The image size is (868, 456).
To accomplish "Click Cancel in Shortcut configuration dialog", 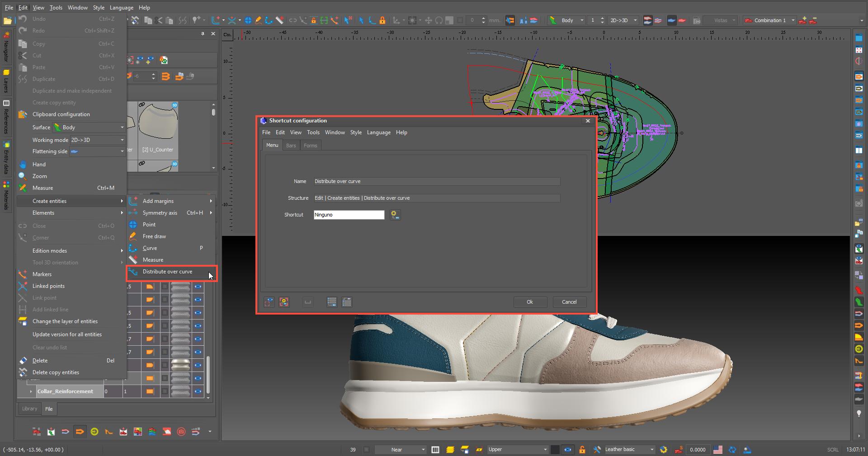I will point(569,302).
